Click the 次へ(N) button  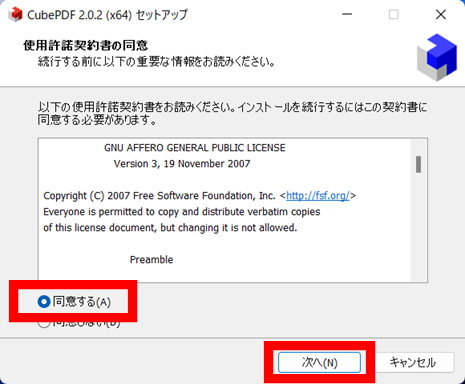[319, 362]
